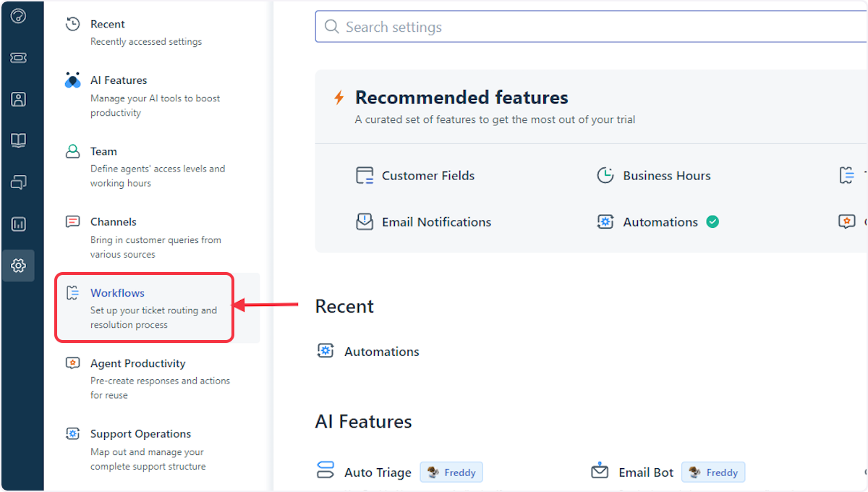
Task: Select the Business Hours clock icon
Action: pyautogui.click(x=605, y=175)
